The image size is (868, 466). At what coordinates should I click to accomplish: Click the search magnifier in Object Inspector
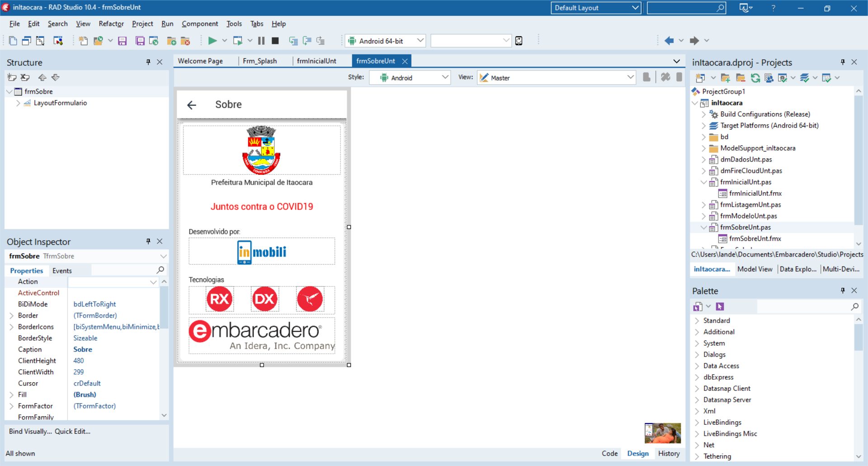[160, 270]
